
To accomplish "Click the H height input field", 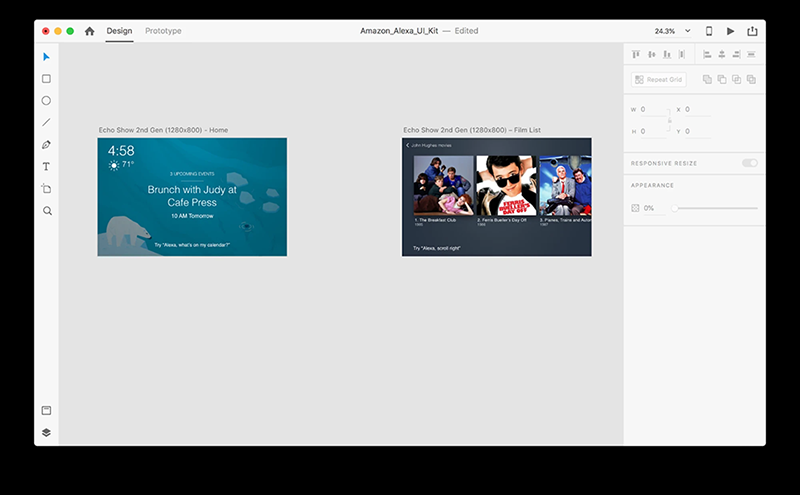I will point(653,131).
